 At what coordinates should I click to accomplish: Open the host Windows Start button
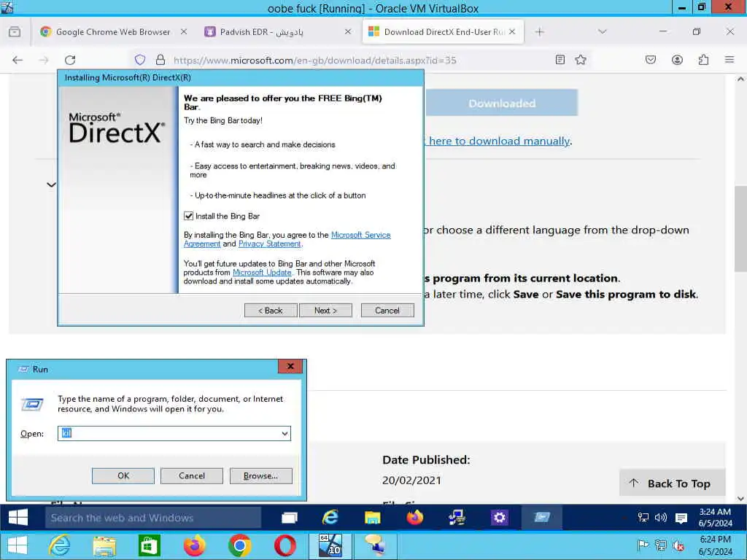point(18,545)
